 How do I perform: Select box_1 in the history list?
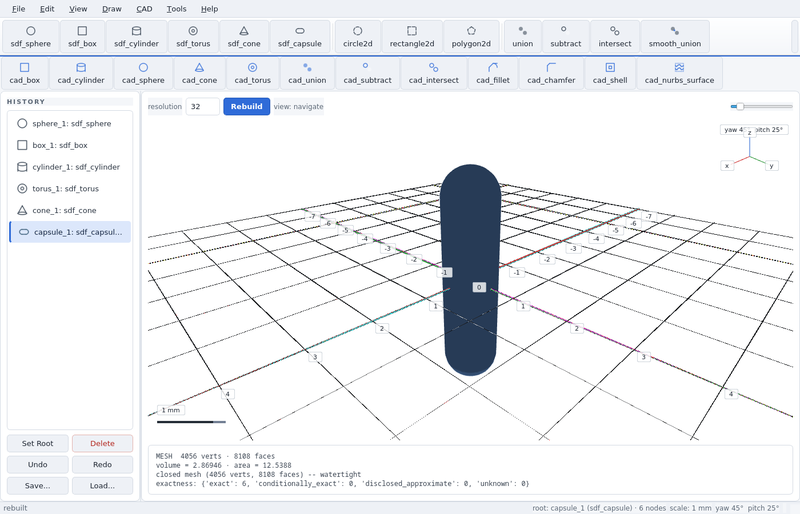(x=70, y=145)
